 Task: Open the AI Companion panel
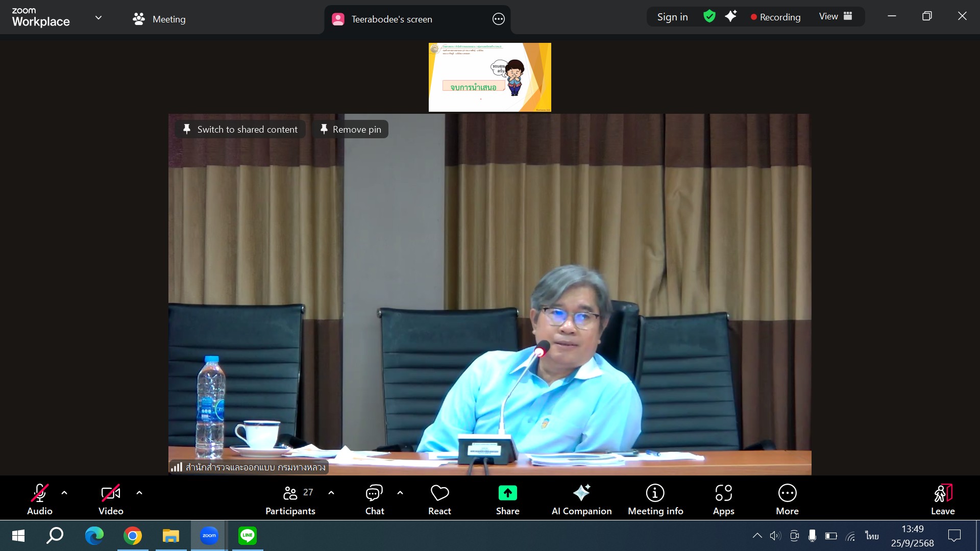coord(581,499)
